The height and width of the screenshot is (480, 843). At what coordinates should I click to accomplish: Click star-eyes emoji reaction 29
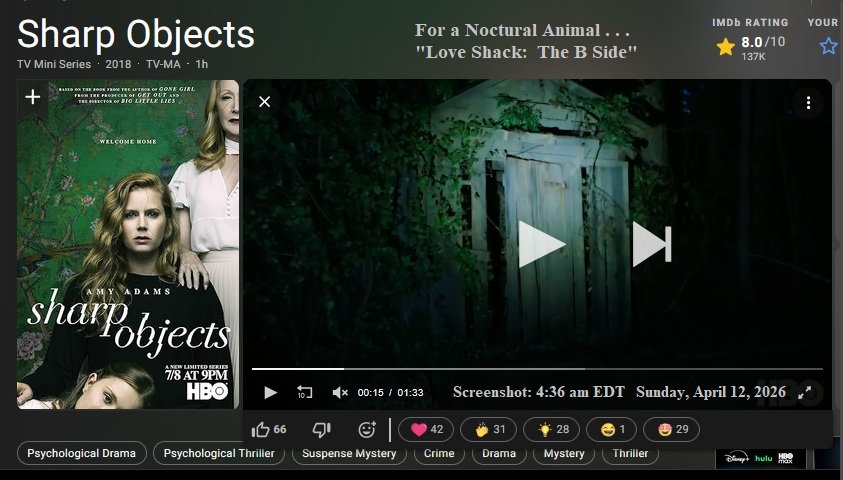pos(671,429)
